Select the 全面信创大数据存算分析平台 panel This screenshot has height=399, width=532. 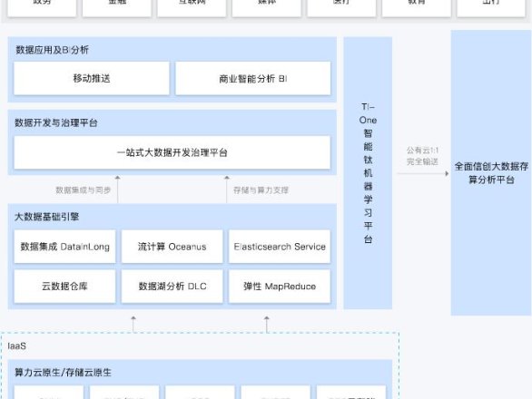[491, 173]
